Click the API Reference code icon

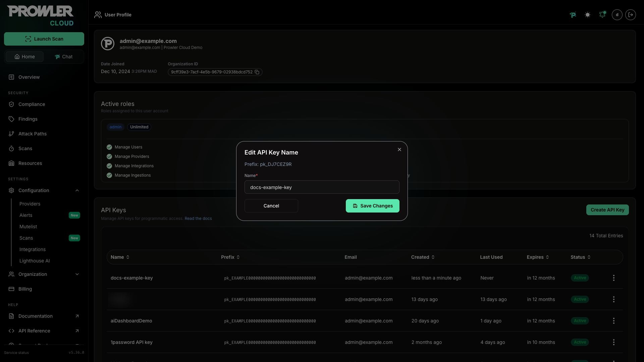11,331
